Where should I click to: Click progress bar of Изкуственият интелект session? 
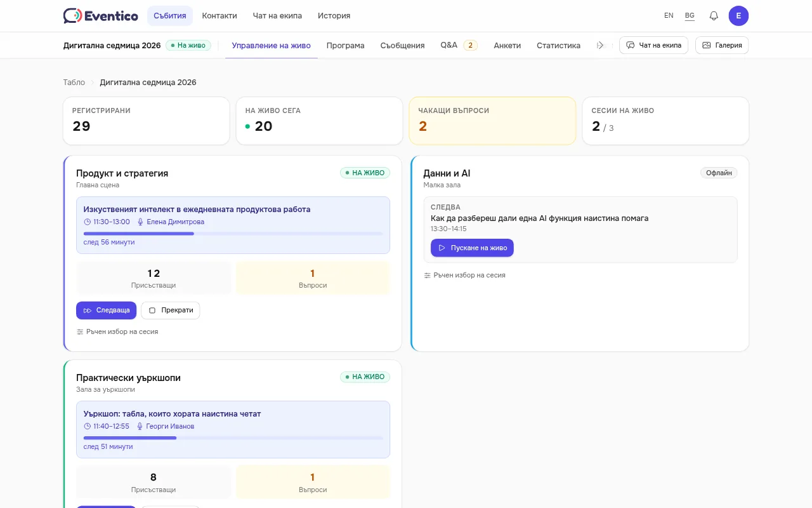(233, 234)
